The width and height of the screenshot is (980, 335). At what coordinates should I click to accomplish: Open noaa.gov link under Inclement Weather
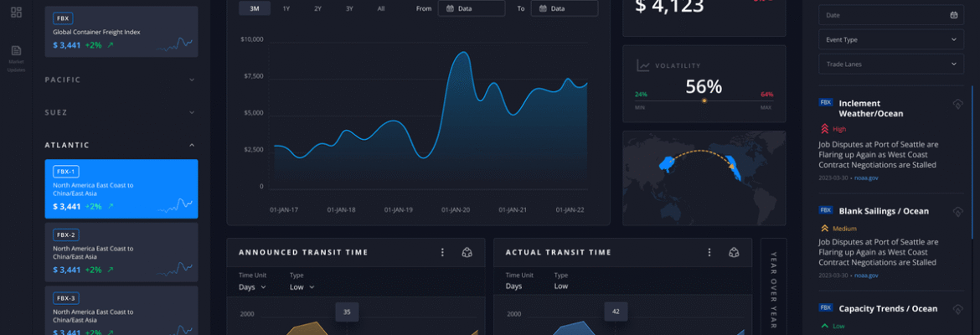865,178
